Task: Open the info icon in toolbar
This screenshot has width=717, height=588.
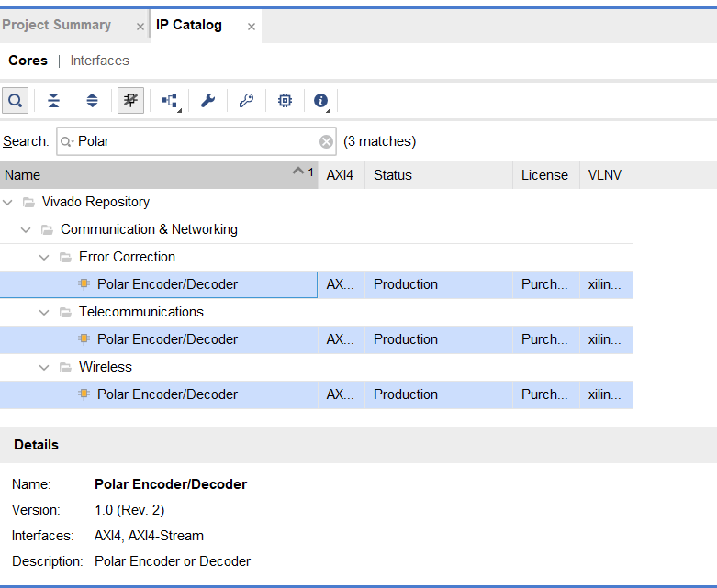Action: click(321, 101)
